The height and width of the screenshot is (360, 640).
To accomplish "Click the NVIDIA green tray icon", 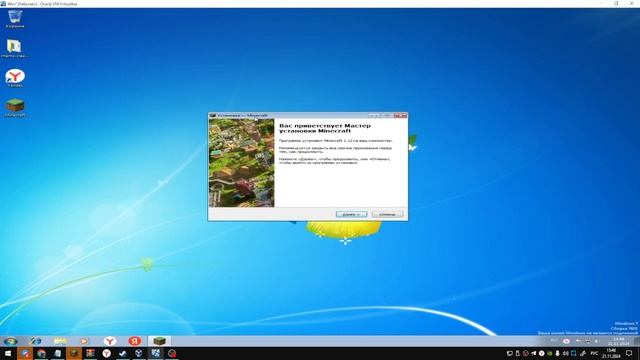I will pyautogui.click(x=549, y=353).
